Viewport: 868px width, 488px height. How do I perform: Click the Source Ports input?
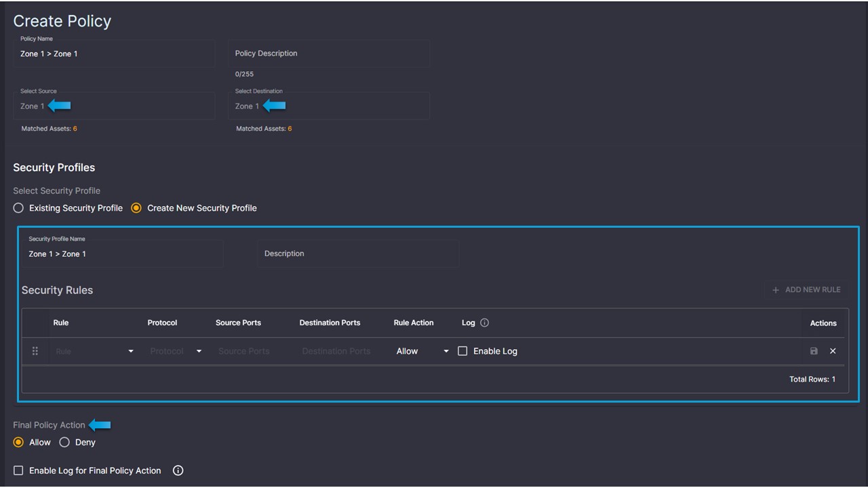coord(244,351)
